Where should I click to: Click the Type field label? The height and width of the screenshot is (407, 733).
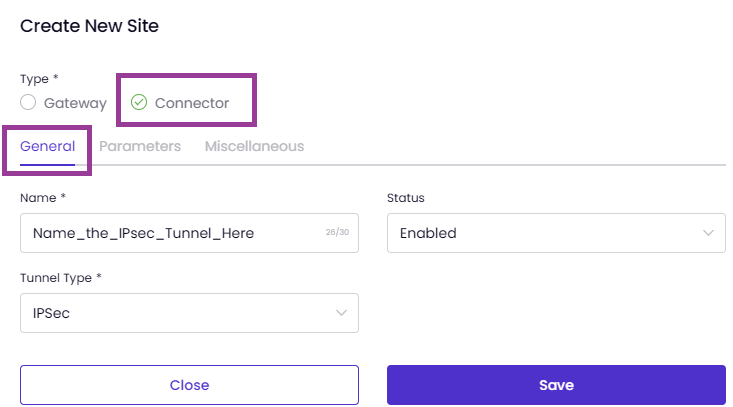[39, 79]
